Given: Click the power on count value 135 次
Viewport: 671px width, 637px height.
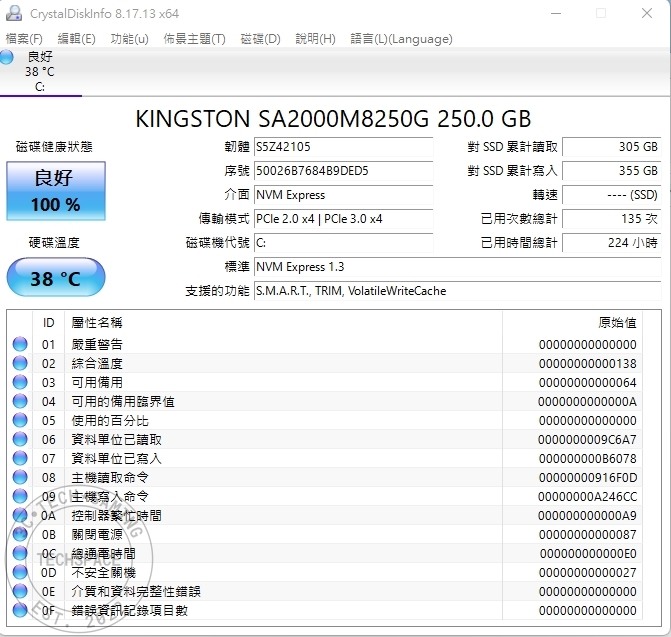Looking at the screenshot, I should pos(612,219).
